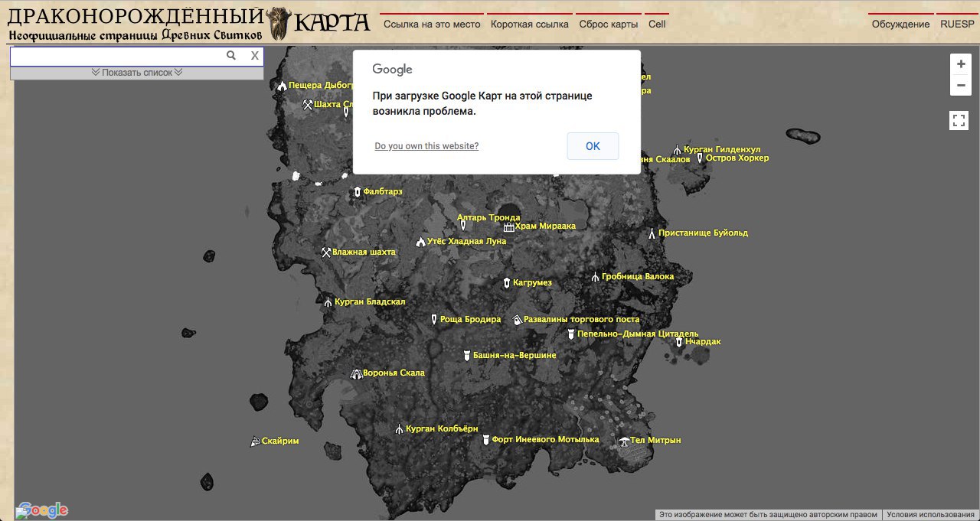Click the Влажная шахта label
The height and width of the screenshot is (521, 980).
(364, 252)
